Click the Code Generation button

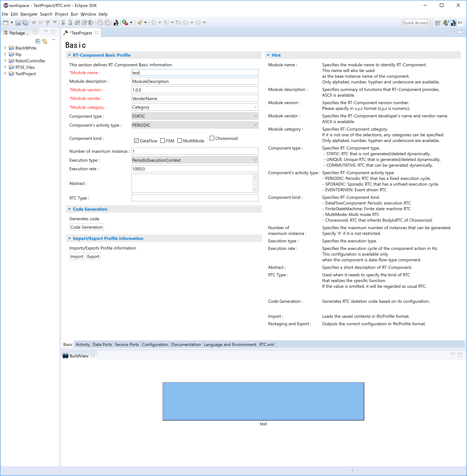[87, 227]
